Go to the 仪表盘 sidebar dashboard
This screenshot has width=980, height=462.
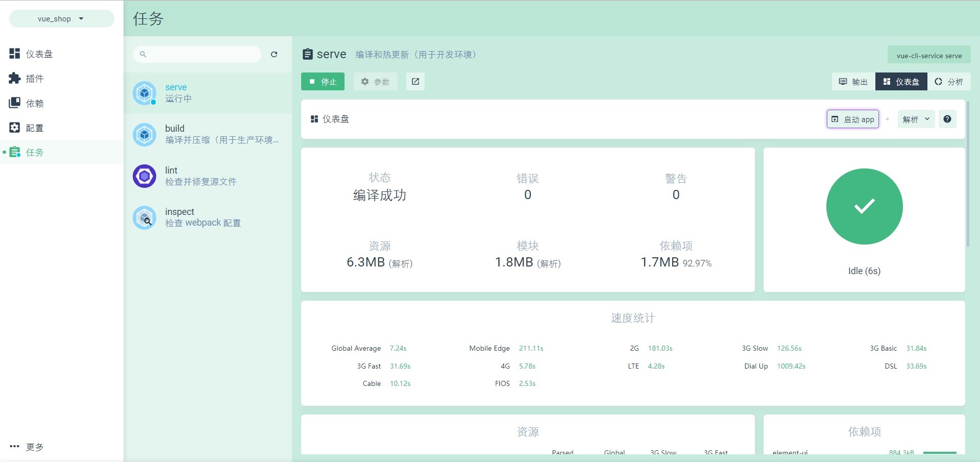point(39,54)
